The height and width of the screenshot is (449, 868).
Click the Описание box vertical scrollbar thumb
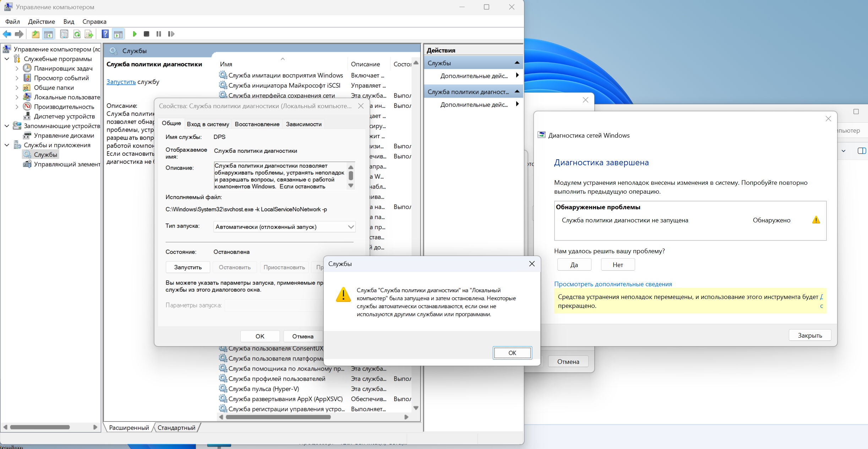pos(351,175)
